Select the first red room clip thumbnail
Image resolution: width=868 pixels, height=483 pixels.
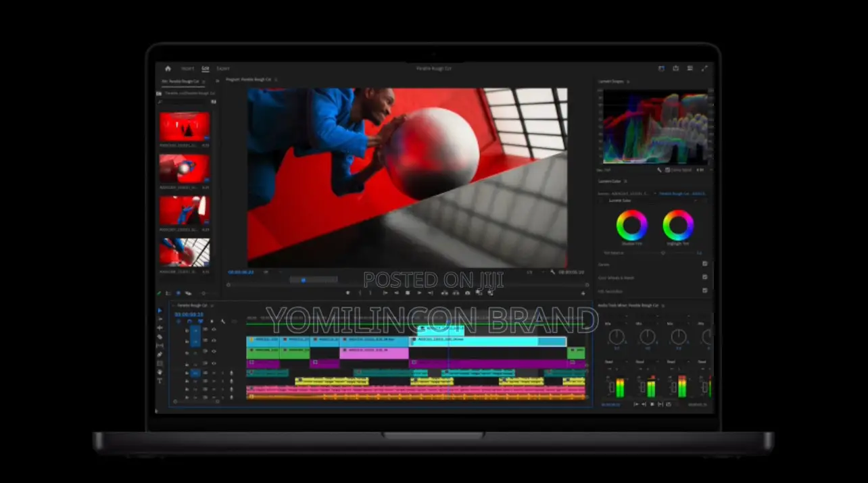[x=185, y=127]
